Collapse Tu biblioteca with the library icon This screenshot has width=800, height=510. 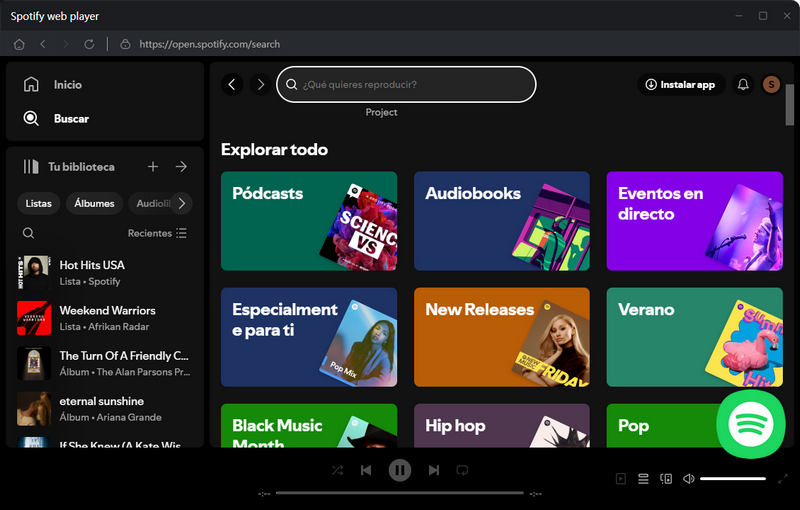point(31,167)
